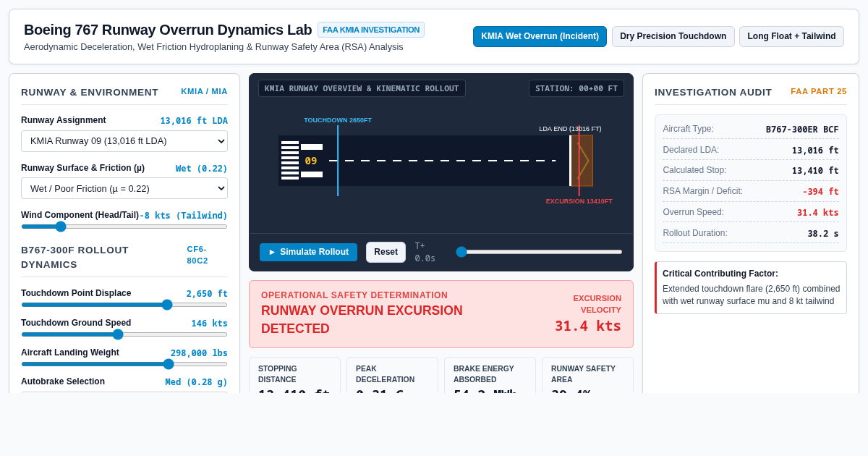This screenshot has height=456, width=868.
Task: Open Runway Surface & Friction dropdown
Action: (124, 188)
